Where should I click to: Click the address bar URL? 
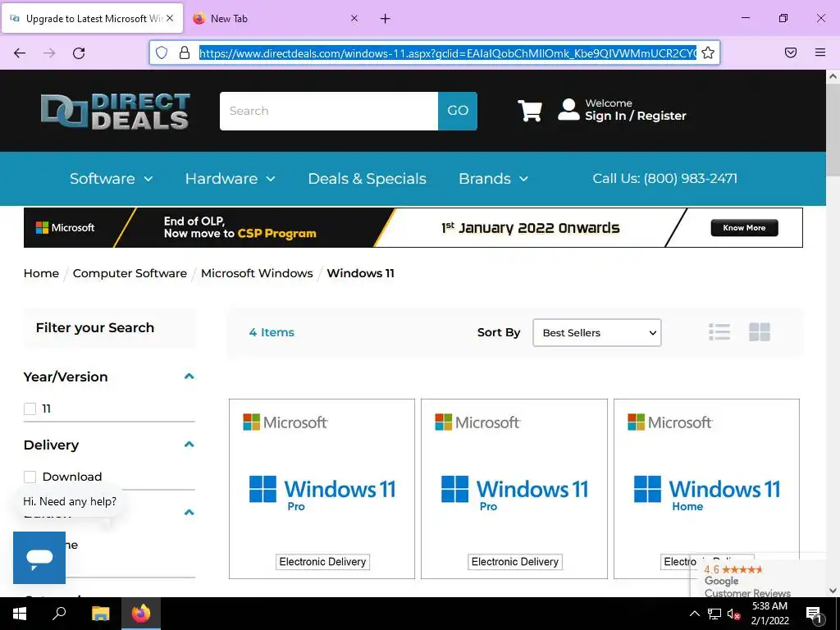click(x=448, y=53)
